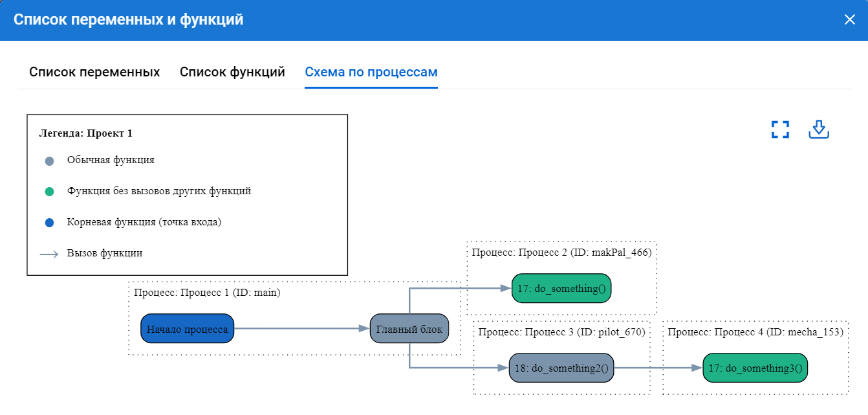This screenshot has width=868, height=415.
Task: Click the gray Обычная функция legend dot
Action: tap(49, 161)
